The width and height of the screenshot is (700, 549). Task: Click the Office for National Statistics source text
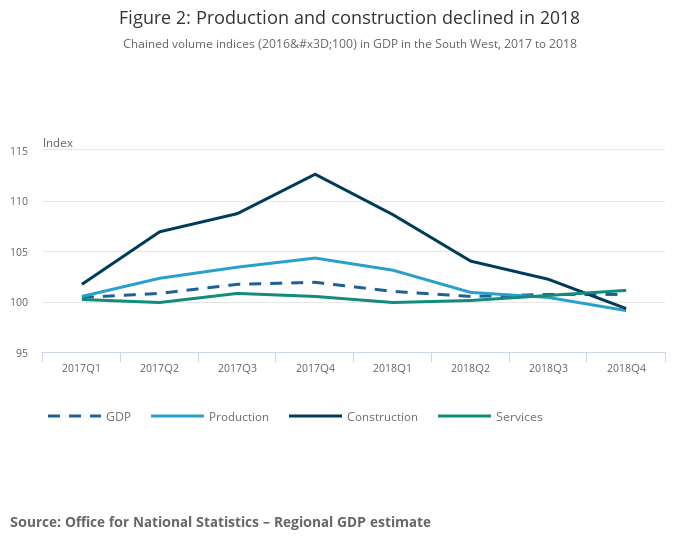tap(220, 522)
